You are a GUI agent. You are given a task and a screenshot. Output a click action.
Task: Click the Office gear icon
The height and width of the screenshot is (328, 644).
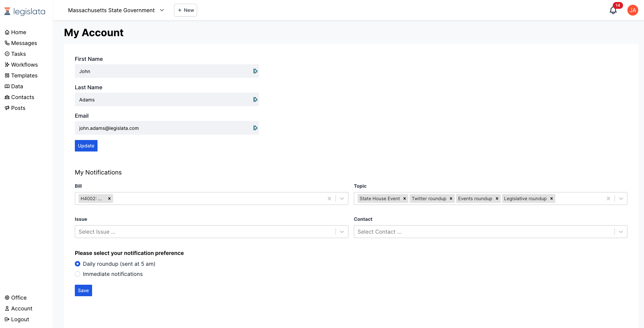point(7,298)
